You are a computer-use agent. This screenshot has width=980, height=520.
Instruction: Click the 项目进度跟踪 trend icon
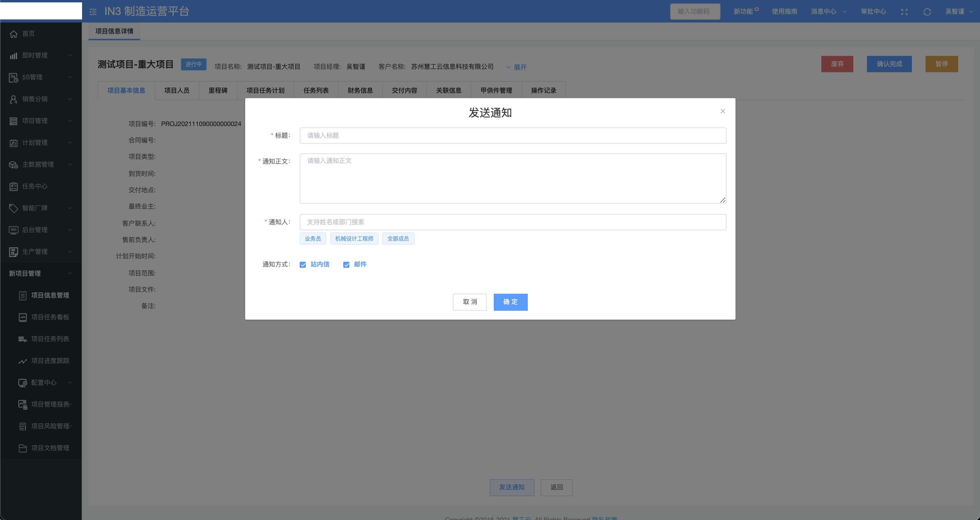(23, 361)
